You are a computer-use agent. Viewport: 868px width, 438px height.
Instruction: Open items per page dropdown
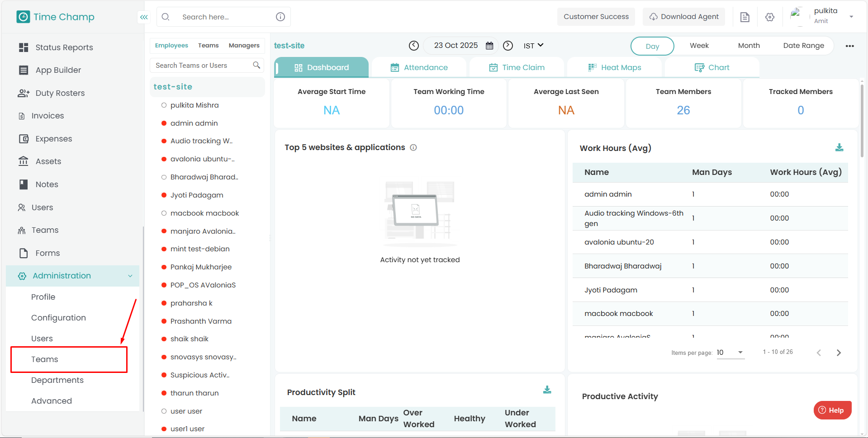pos(730,353)
